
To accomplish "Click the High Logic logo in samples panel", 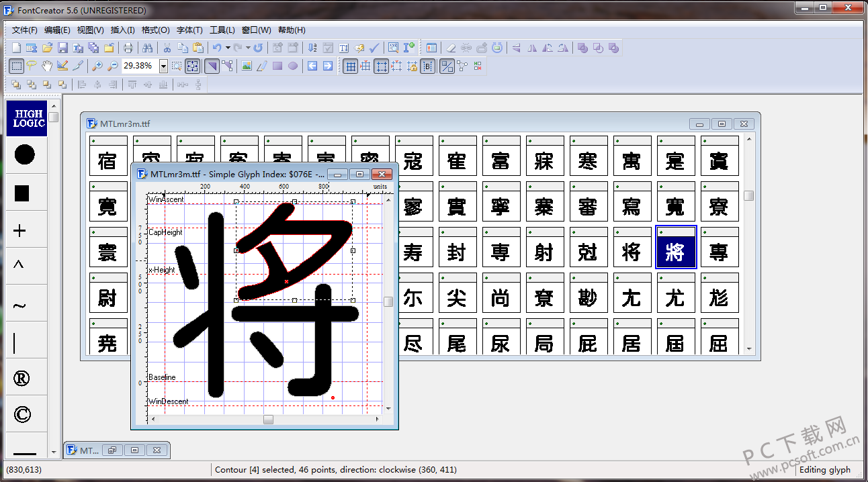I will (28, 119).
